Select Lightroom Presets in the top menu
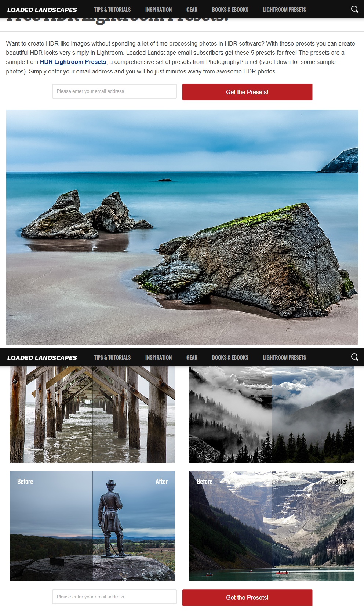 tap(284, 10)
